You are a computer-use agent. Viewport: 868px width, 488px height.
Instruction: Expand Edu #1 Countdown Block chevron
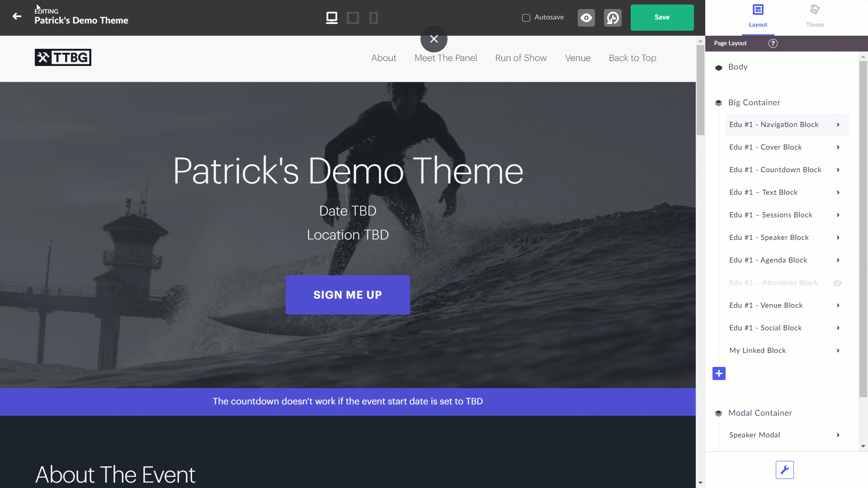pos(838,170)
